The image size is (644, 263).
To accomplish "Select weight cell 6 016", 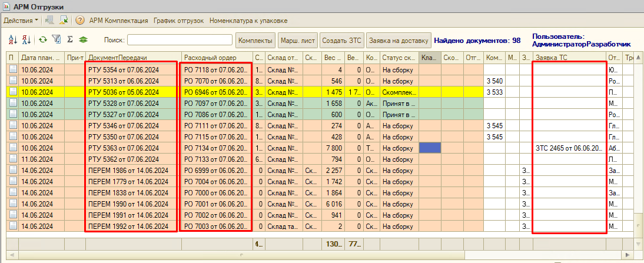I will pos(334,204).
